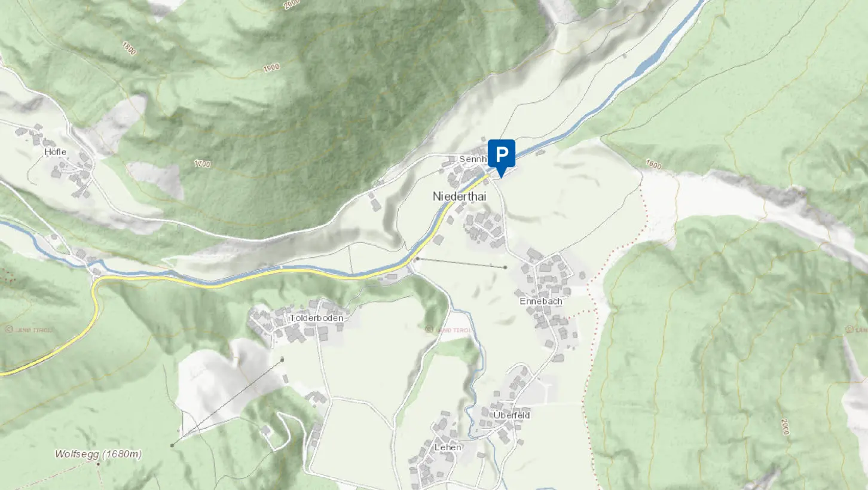Select the Tölderboden settlement label

tap(316, 318)
